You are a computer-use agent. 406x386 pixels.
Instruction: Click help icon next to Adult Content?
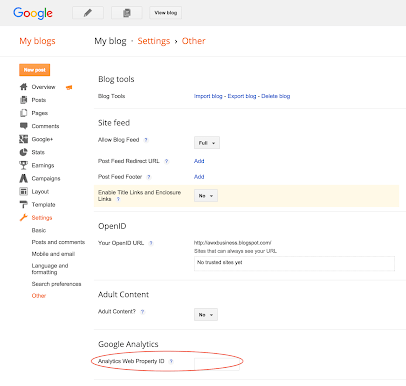[x=142, y=312]
